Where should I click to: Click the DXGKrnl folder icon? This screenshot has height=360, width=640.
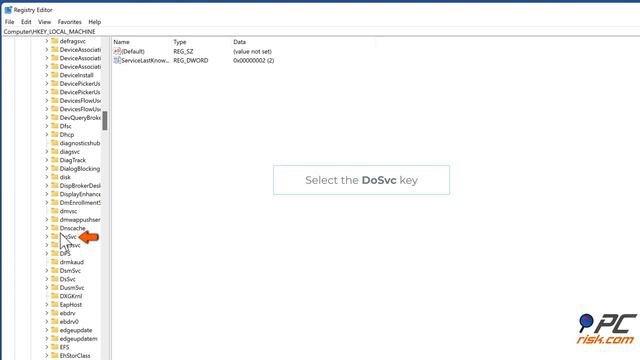tap(55, 296)
